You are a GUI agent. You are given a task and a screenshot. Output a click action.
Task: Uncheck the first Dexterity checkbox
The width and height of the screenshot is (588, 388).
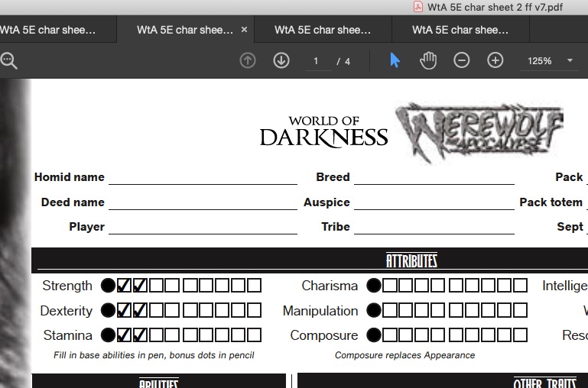pos(124,310)
